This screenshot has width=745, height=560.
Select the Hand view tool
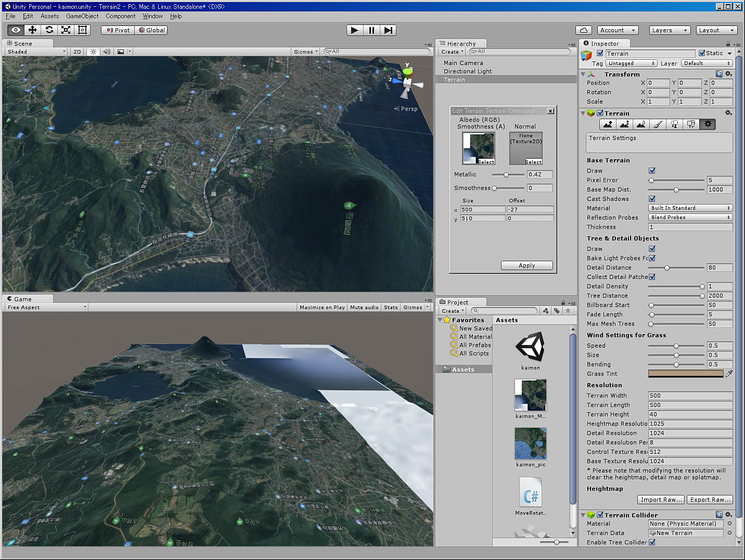[x=16, y=30]
